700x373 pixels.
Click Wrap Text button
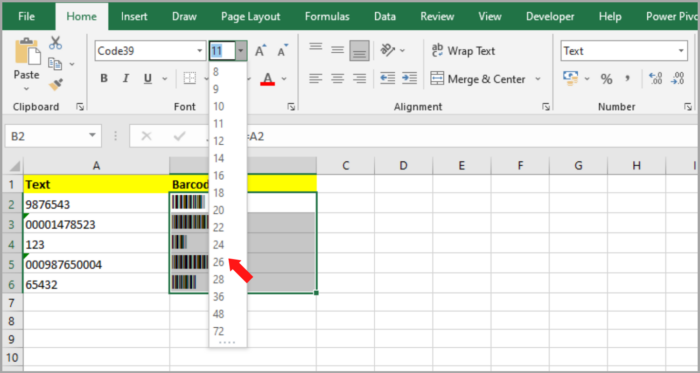(x=463, y=51)
